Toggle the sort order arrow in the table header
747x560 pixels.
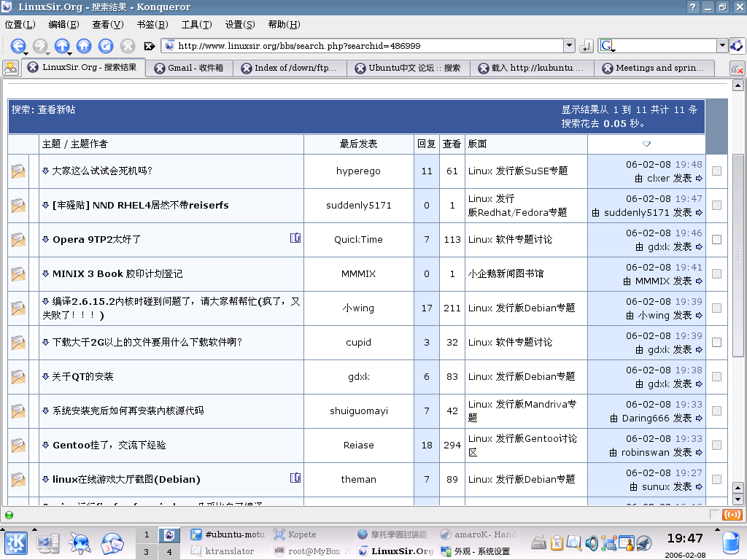click(x=646, y=144)
